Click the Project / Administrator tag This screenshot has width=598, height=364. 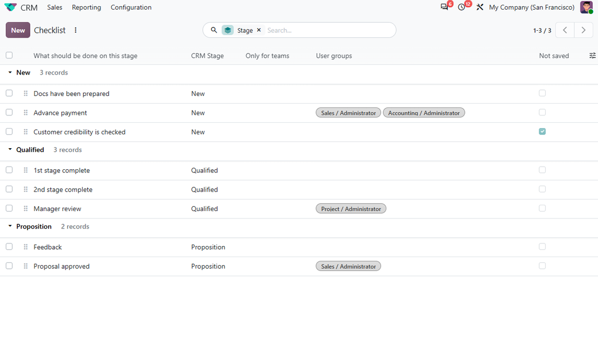coord(351,208)
